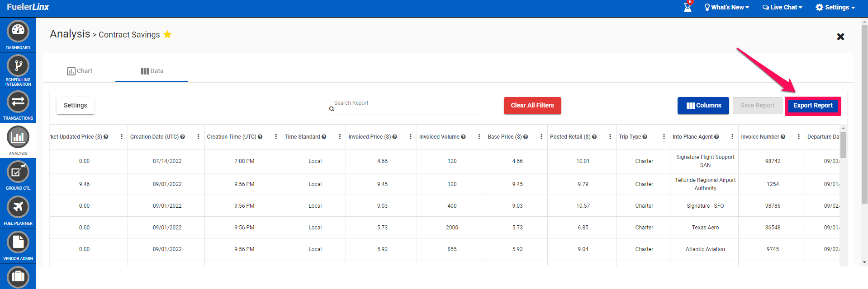Click the grid Settings button
868x289 pixels.
(76, 105)
